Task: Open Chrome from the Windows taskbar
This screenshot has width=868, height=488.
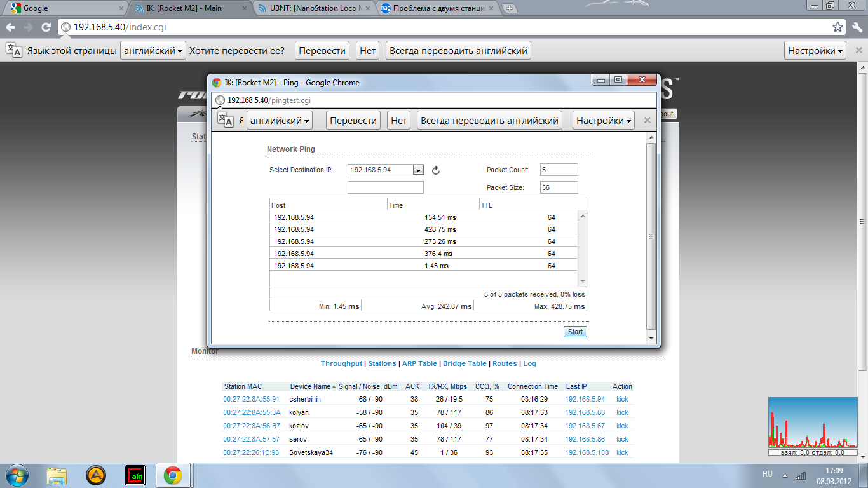Action: pyautogui.click(x=173, y=475)
